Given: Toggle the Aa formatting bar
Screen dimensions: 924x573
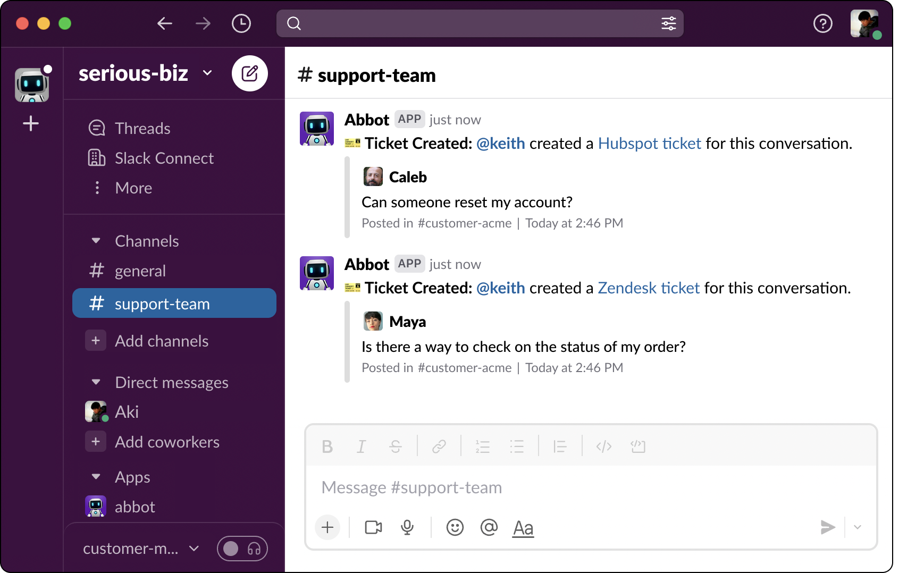Looking at the screenshot, I should 523,528.
